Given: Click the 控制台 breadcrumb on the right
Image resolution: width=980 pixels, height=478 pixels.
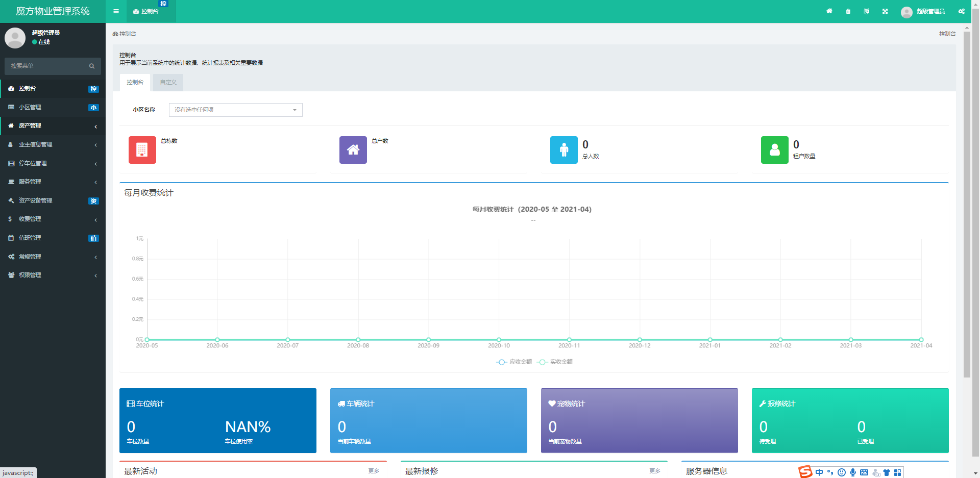Looking at the screenshot, I should 947,34.
